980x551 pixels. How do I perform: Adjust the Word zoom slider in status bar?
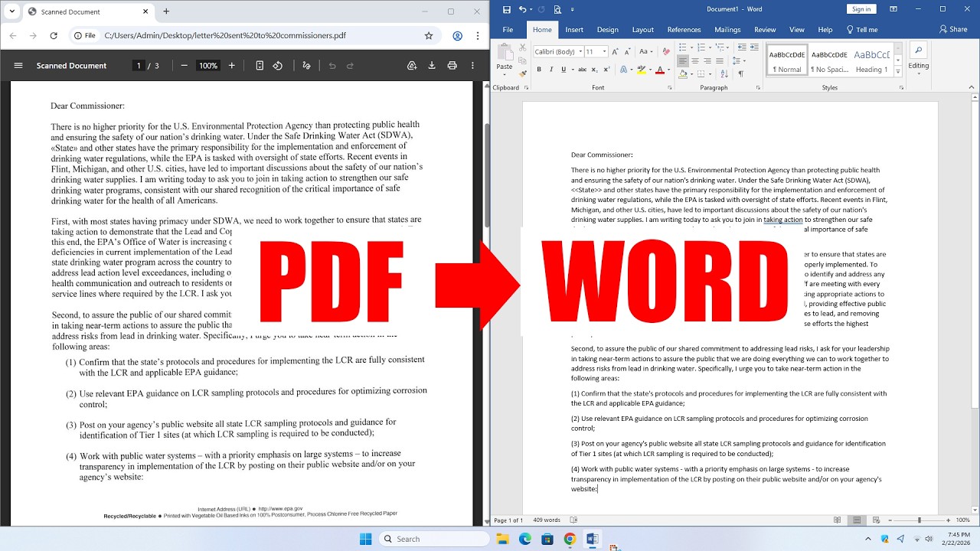coord(919,520)
